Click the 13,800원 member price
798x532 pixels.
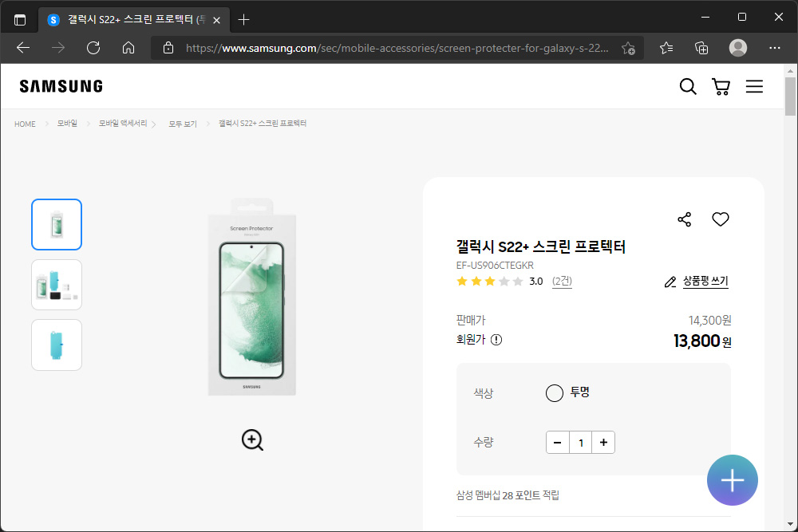click(x=702, y=341)
